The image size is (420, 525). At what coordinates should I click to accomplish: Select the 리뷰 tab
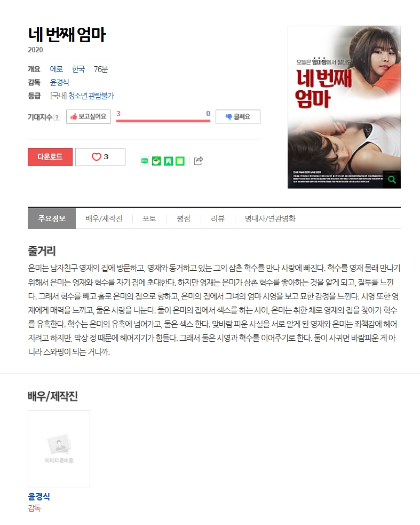[218, 218]
